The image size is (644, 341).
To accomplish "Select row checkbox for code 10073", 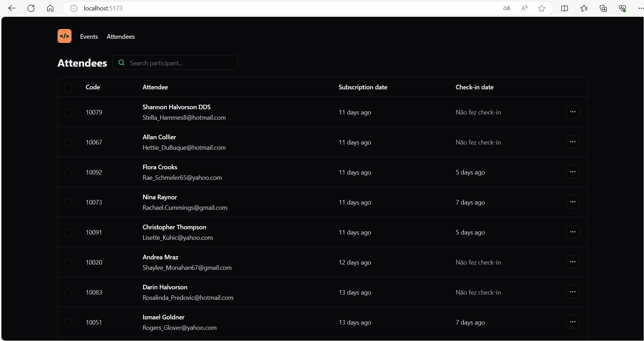I will click(68, 203).
